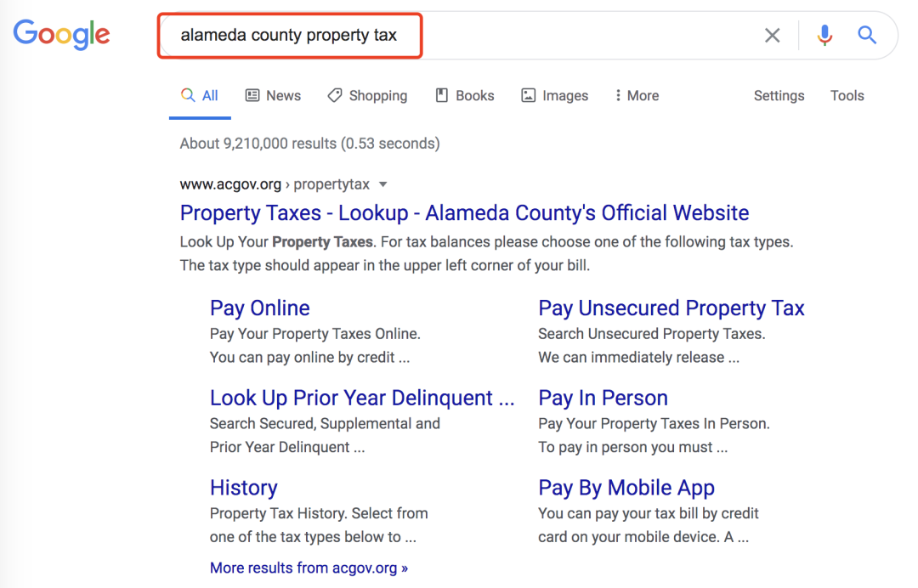Viewport: 918px width, 588px height.
Task: Open the Pay By Mobile App link
Action: pyautogui.click(x=626, y=488)
